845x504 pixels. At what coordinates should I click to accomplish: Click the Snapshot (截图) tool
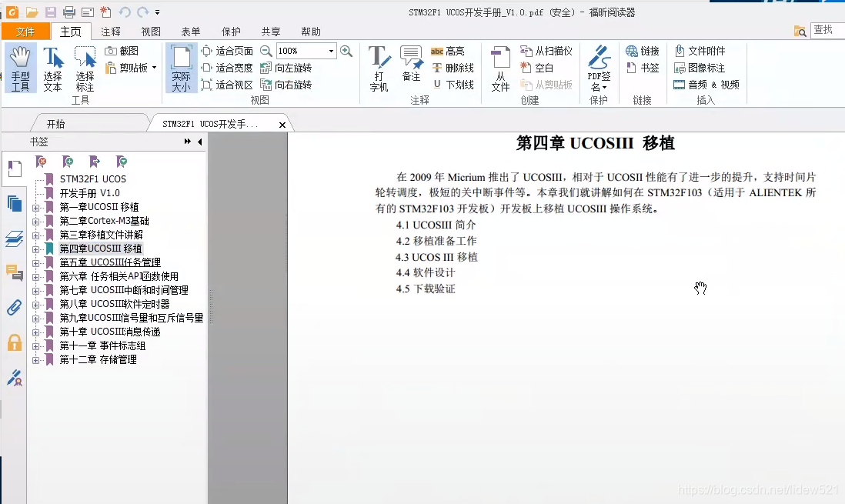click(x=122, y=51)
